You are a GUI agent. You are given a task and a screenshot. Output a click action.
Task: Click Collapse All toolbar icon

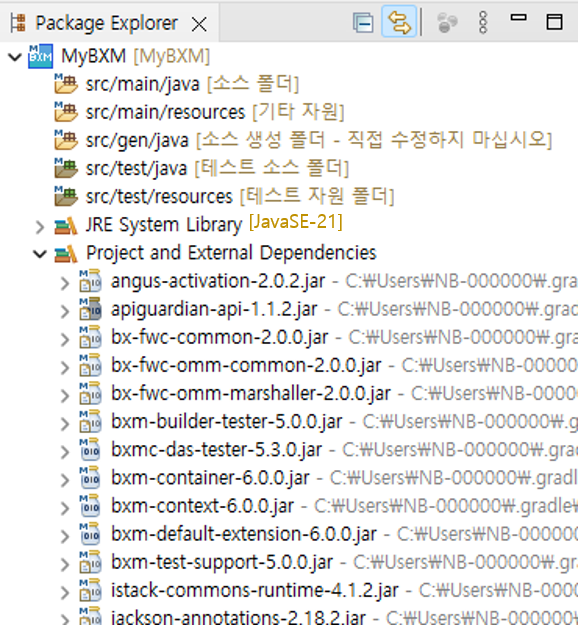tap(363, 23)
